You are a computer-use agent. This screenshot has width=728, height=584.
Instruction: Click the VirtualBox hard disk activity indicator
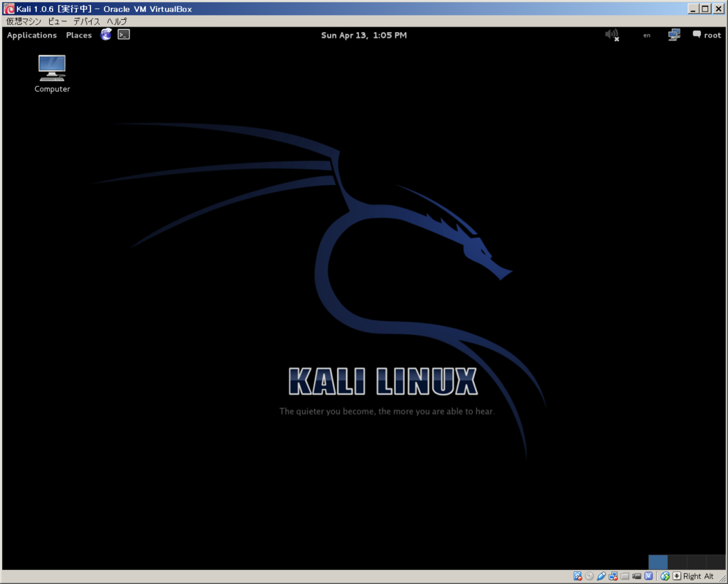[577, 576]
